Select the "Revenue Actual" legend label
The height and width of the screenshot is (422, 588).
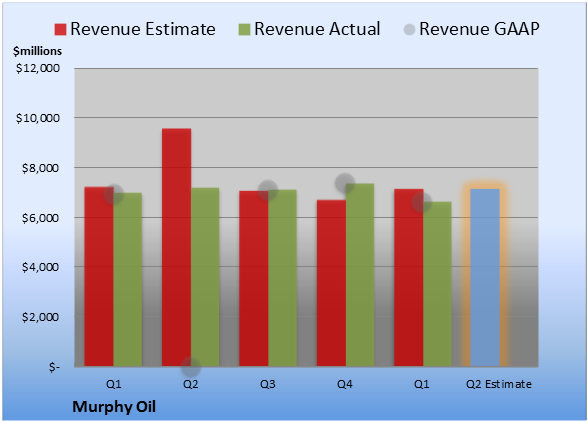click(317, 29)
